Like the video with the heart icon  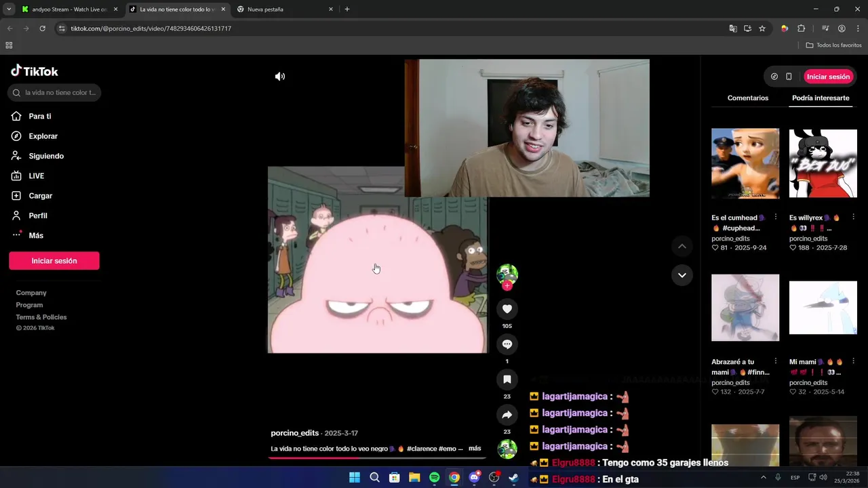coord(507,309)
